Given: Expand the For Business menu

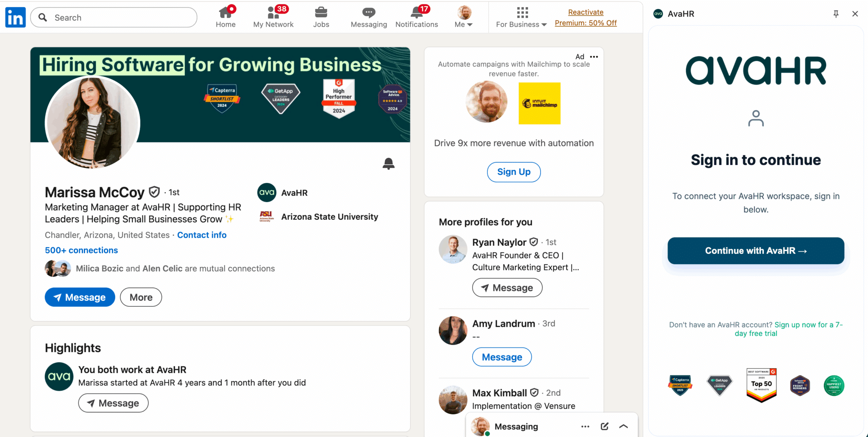Looking at the screenshot, I should pos(522,17).
